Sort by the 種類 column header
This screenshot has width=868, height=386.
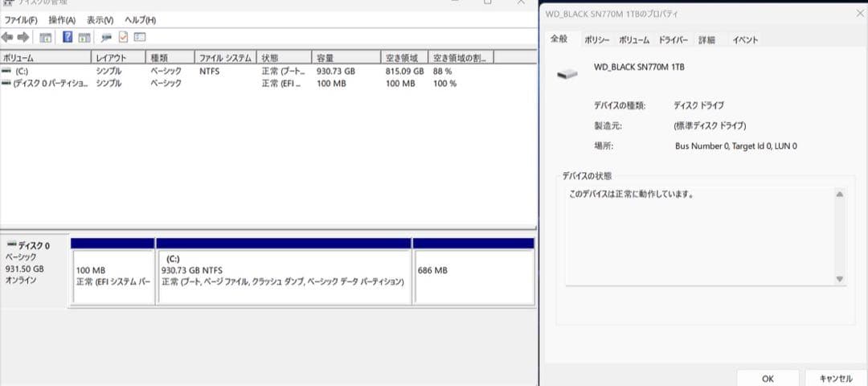pyautogui.click(x=170, y=58)
